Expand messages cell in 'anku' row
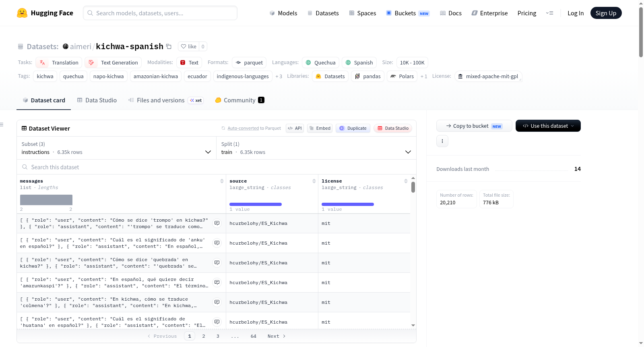The width and height of the screenshot is (644, 347). click(217, 243)
